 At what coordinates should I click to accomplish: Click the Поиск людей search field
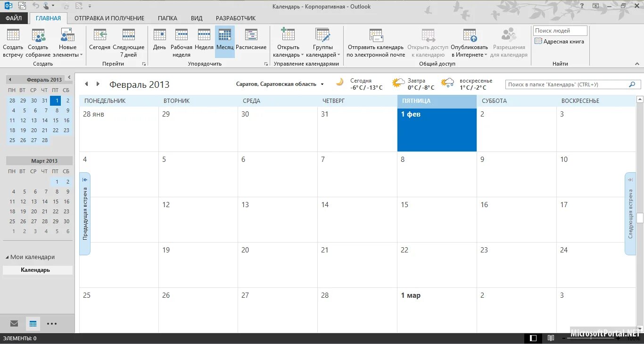tap(560, 31)
